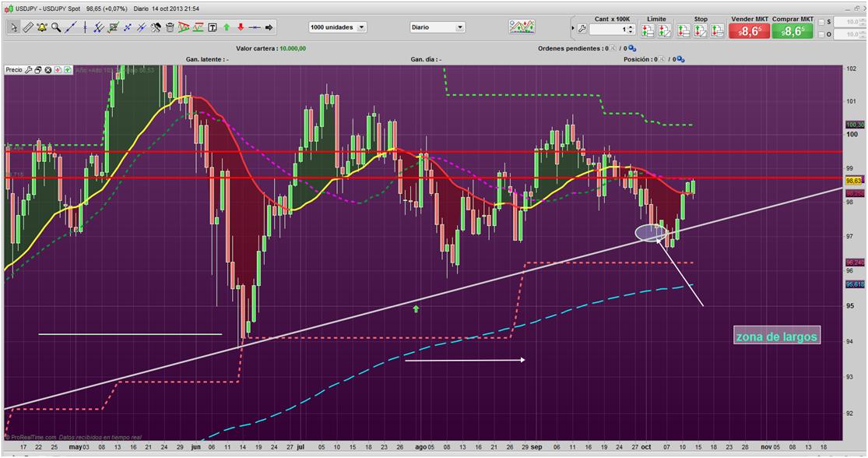Cancel pending orders with the X icon
Viewport: 868px width, 458px height.
coord(612,48)
